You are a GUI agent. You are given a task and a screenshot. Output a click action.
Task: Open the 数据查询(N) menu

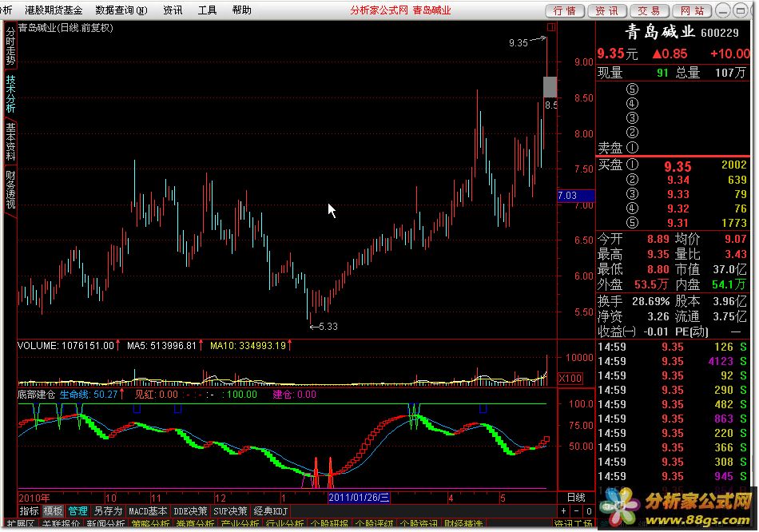[x=121, y=10]
